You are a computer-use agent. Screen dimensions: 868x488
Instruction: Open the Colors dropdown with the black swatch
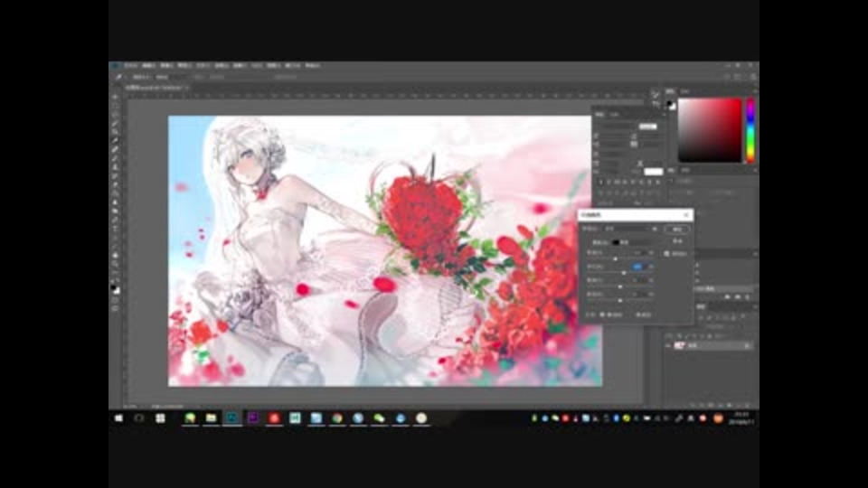(x=633, y=242)
